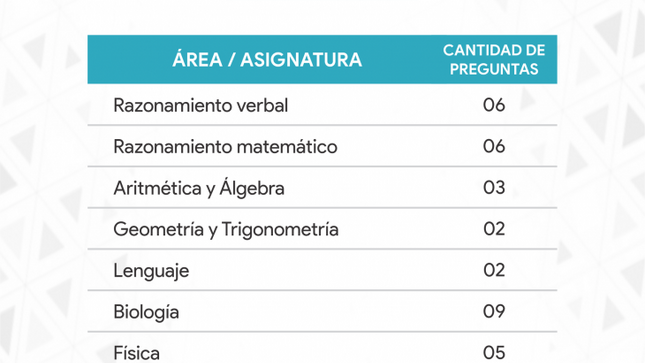The width and height of the screenshot is (645, 363).
Task: Click the CANTIDAD DE PREGUNTAS header
Action: tap(494, 60)
